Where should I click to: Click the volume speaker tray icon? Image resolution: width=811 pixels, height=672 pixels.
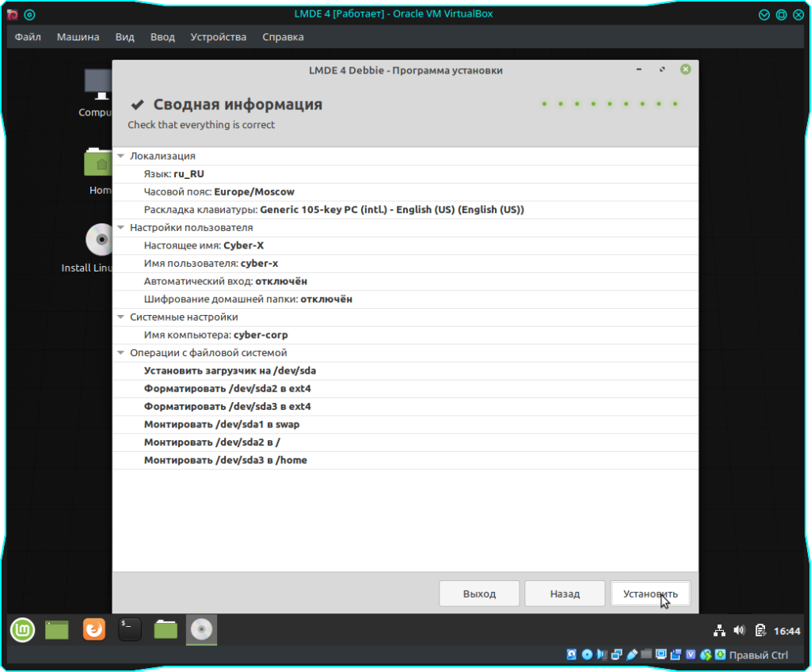pos(740,631)
